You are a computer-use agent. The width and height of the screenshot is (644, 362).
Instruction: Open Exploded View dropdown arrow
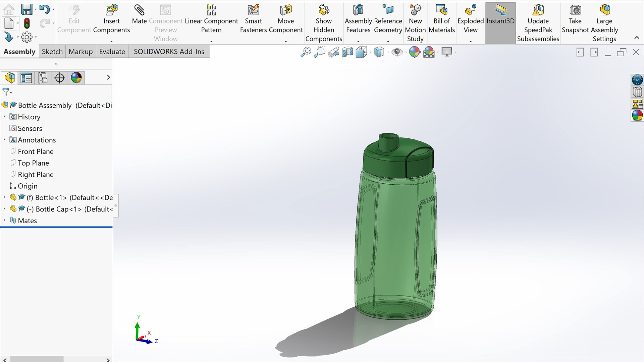tap(470, 41)
